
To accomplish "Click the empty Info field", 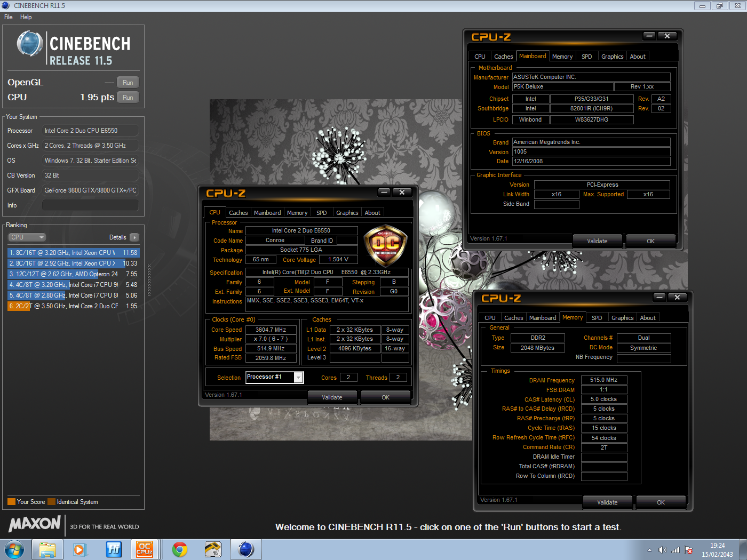I will point(90,205).
